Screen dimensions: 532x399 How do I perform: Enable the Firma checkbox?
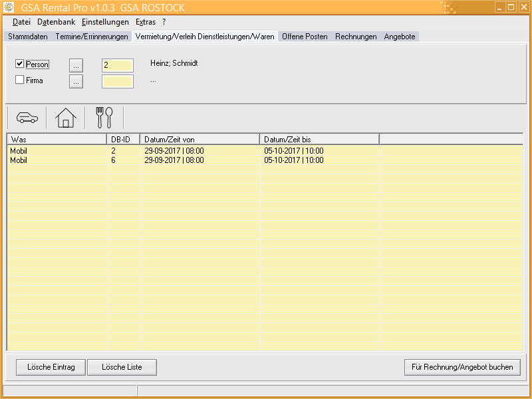pos(20,80)
